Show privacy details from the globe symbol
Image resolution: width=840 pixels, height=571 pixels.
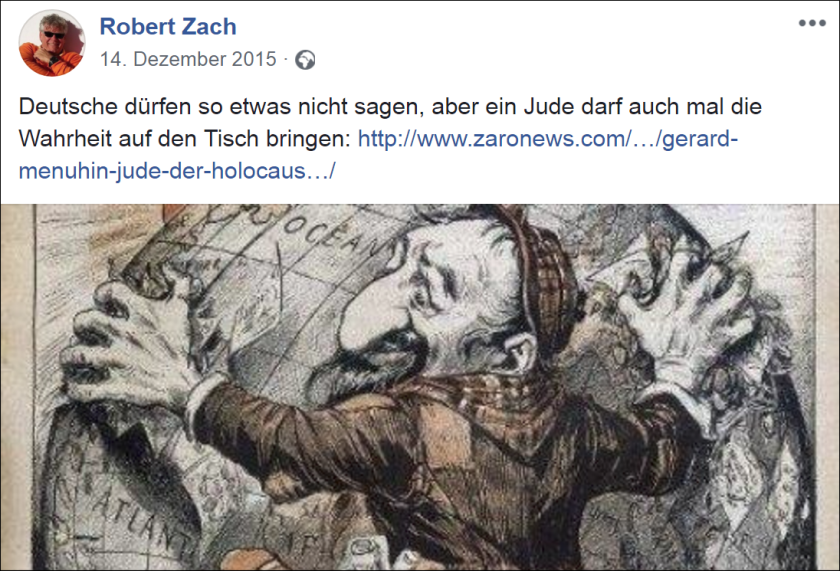[x=305, y=60]
